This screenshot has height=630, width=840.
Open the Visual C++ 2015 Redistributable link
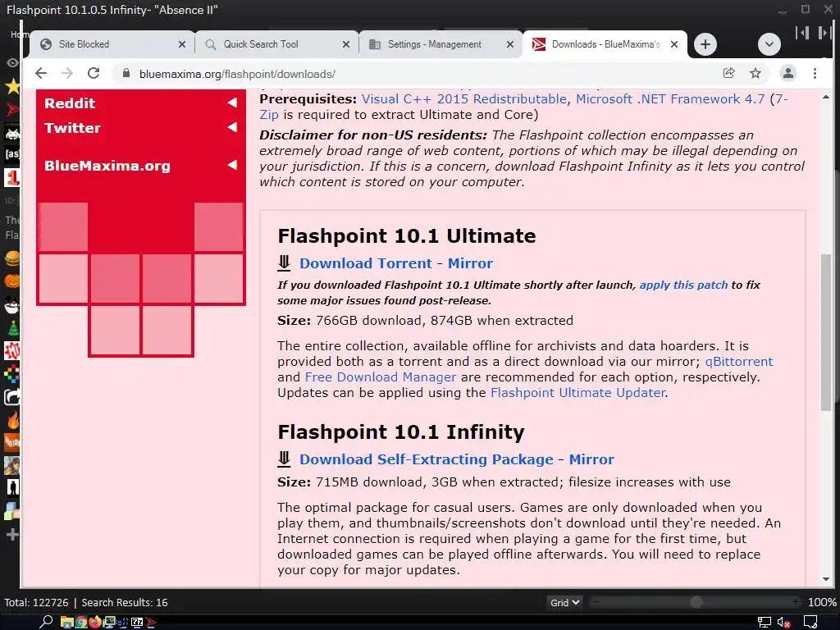coord(464,99)
